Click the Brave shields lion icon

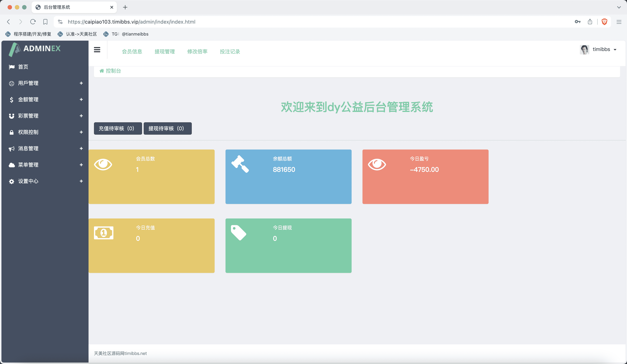coord(604,22)
